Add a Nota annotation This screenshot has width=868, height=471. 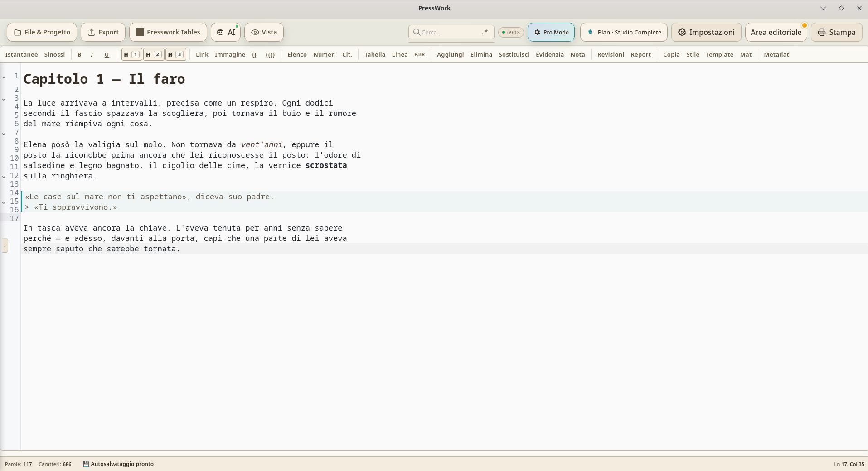[x=578, y=54]
